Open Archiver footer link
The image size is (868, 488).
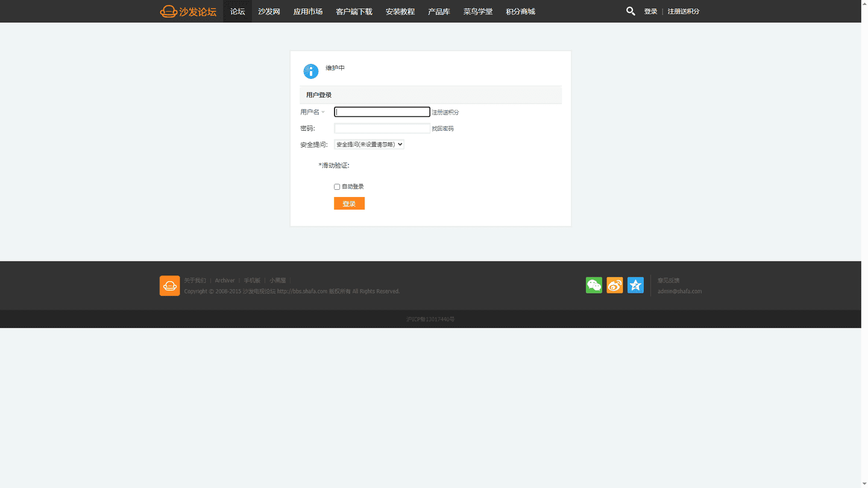tap(225, 281)
